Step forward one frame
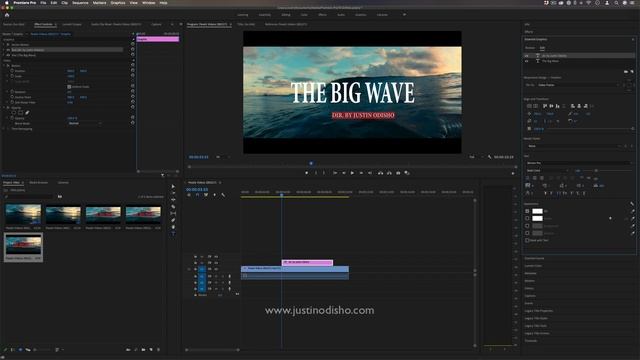 click(361, 173)
